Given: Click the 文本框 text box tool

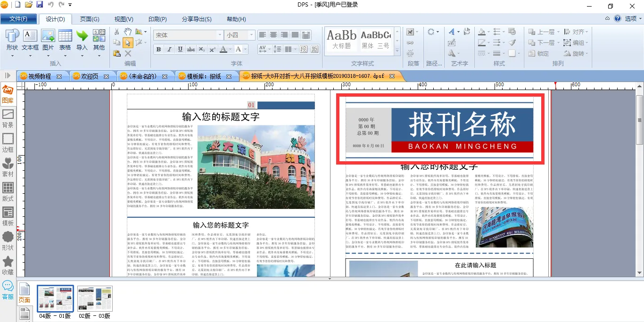Looking at the screenshot, I should (x=30, y=40).
